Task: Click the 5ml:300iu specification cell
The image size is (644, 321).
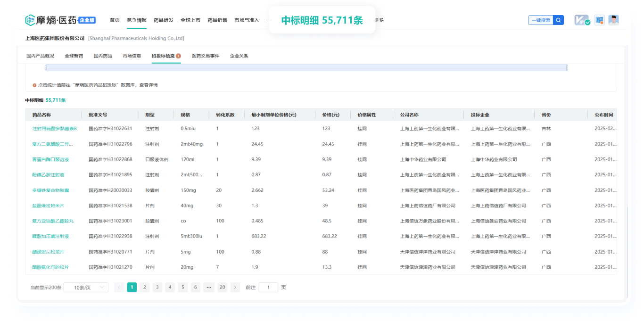Action: click(191, 236)
